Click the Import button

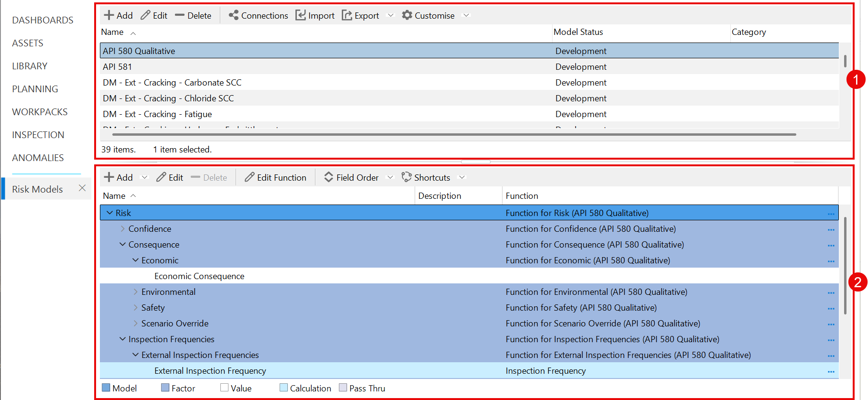[x=315, y=15]
